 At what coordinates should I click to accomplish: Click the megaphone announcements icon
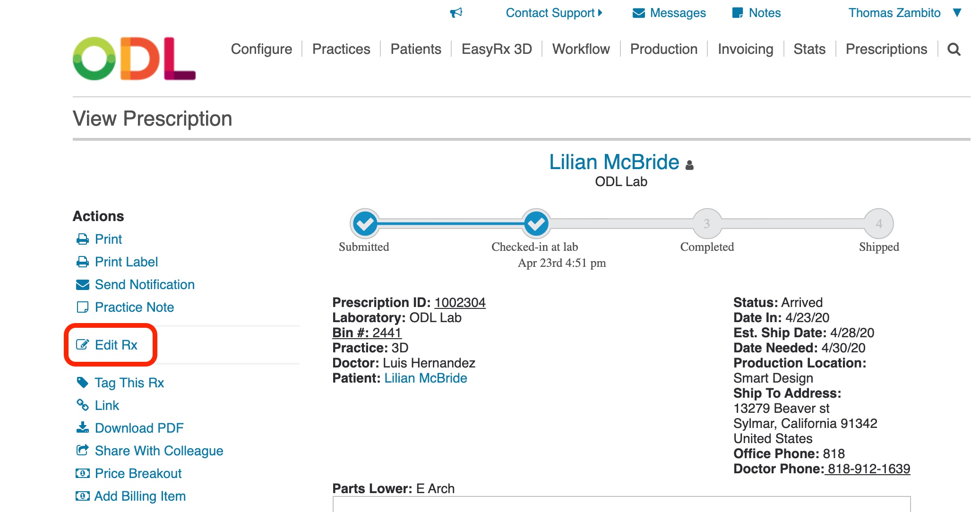tap(456, 13)
